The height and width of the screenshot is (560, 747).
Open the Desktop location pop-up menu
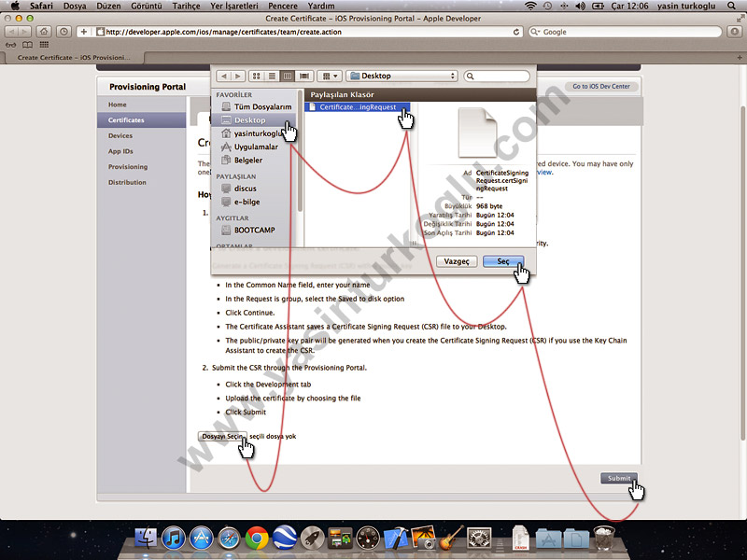402,77
